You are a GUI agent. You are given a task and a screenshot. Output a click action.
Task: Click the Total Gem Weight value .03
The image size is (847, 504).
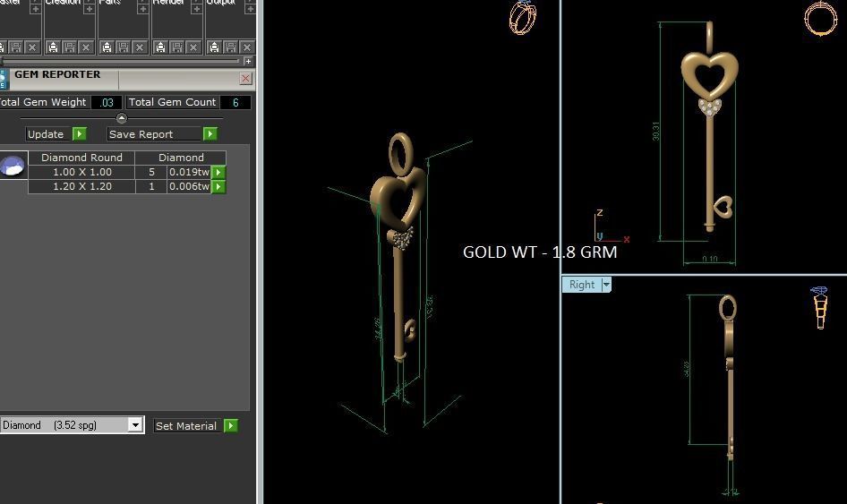pyautogui.click(x=107, y=103)
